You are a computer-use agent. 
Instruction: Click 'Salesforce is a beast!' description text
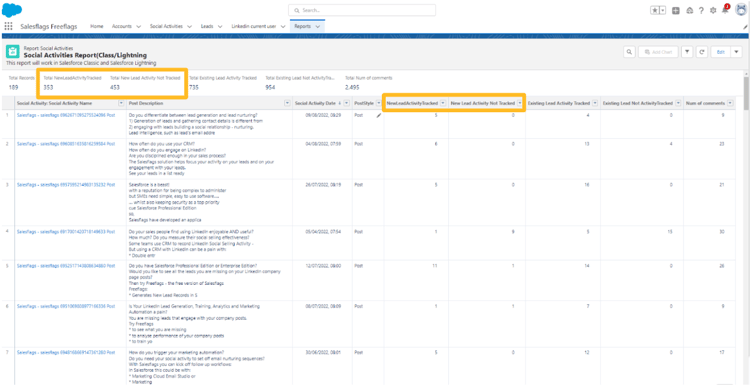coord(149,184)
